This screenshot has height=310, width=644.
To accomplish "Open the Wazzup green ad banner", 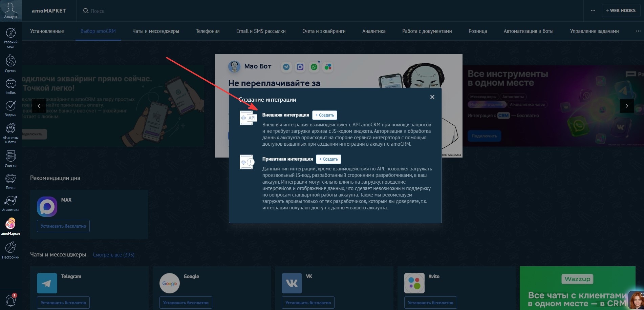I will 577,288.
